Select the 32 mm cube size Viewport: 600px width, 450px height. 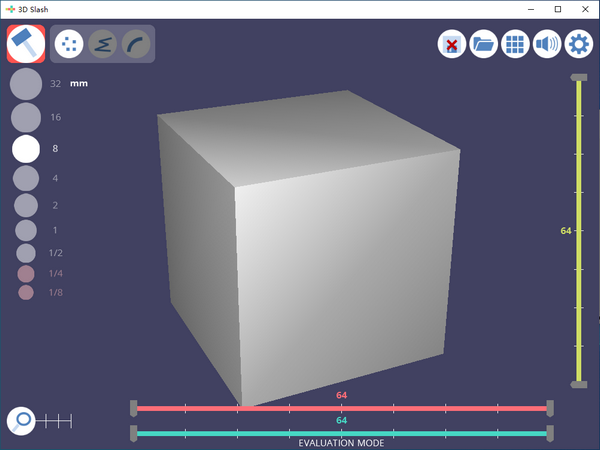pos(26,84)
